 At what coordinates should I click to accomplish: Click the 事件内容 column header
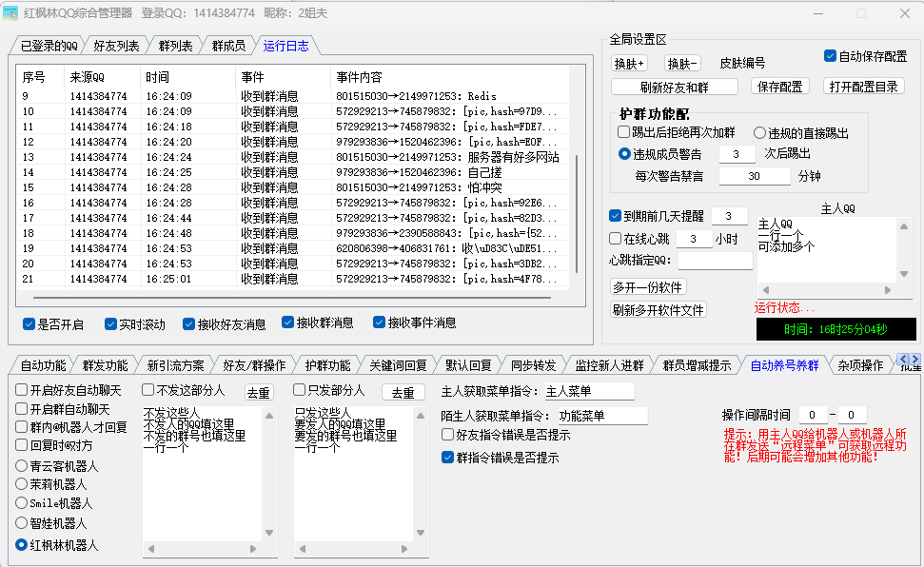click(x=359, y=77)
